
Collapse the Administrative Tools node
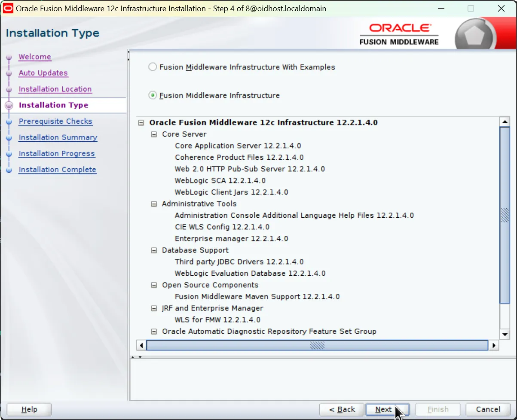[154, 204]
